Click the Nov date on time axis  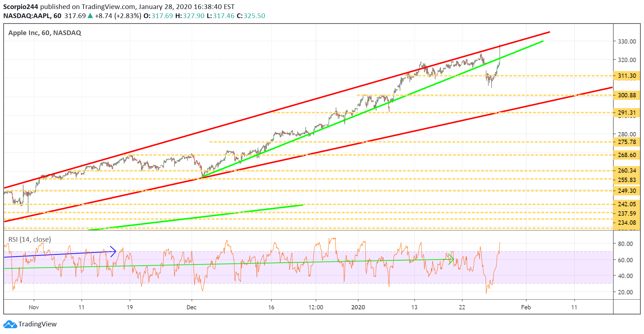[34, 308]
